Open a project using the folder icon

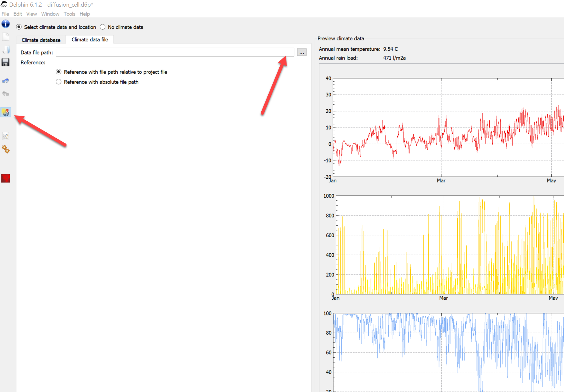pyautogui.click(x=6, y=50)
